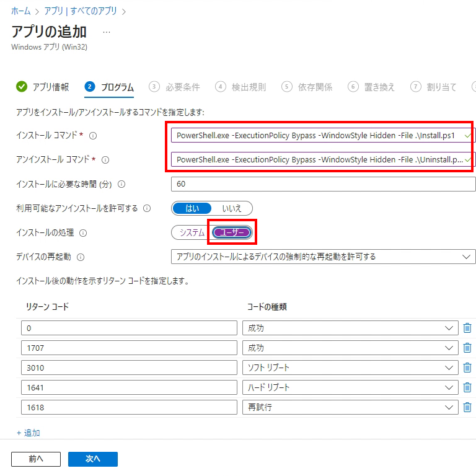Open the デバイスの再起動 dropdown
Image resolution: width=476 pixels, height=476 pixels.
[323, 257]
